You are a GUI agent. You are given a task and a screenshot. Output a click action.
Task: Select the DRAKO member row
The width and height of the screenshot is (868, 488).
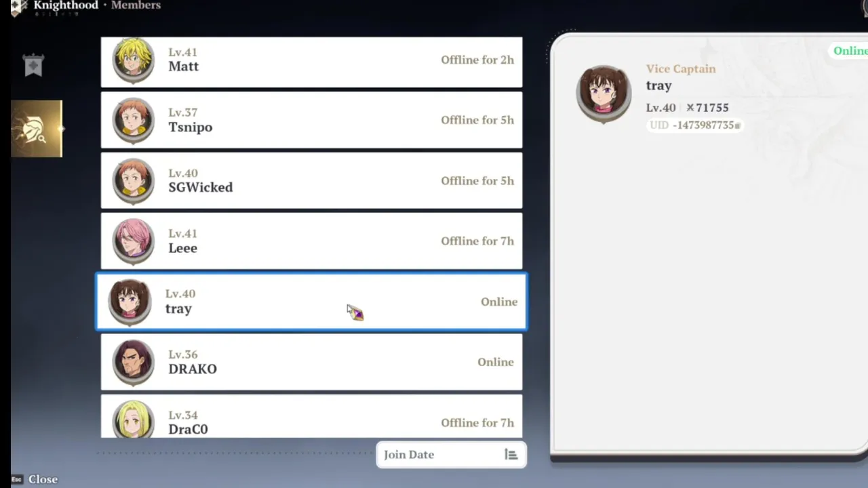click(311, 362)
